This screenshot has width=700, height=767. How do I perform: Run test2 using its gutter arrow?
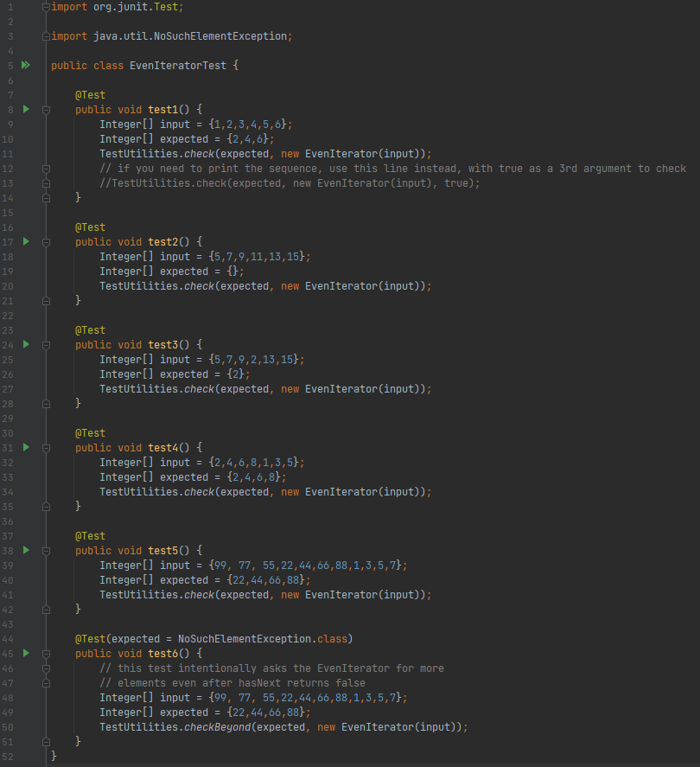click(x=24, y=241)
